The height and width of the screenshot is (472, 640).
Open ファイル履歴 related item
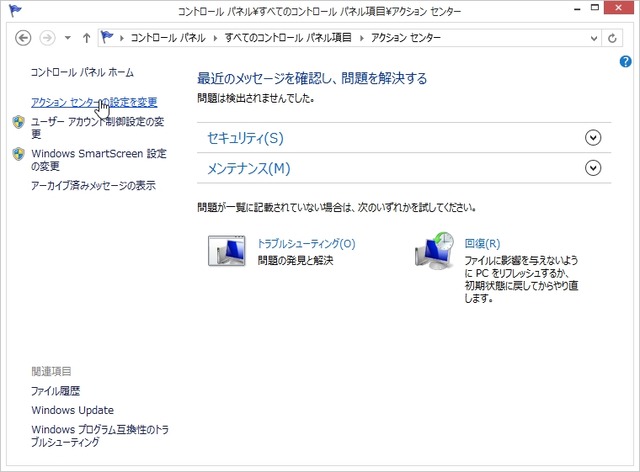coord(56,391)
